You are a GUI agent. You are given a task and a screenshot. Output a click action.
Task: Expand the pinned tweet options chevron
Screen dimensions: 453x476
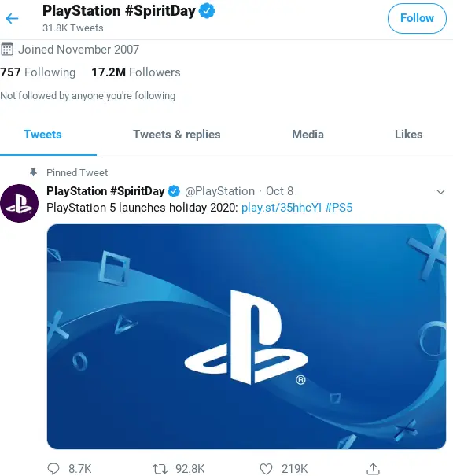tap(440, 191)
